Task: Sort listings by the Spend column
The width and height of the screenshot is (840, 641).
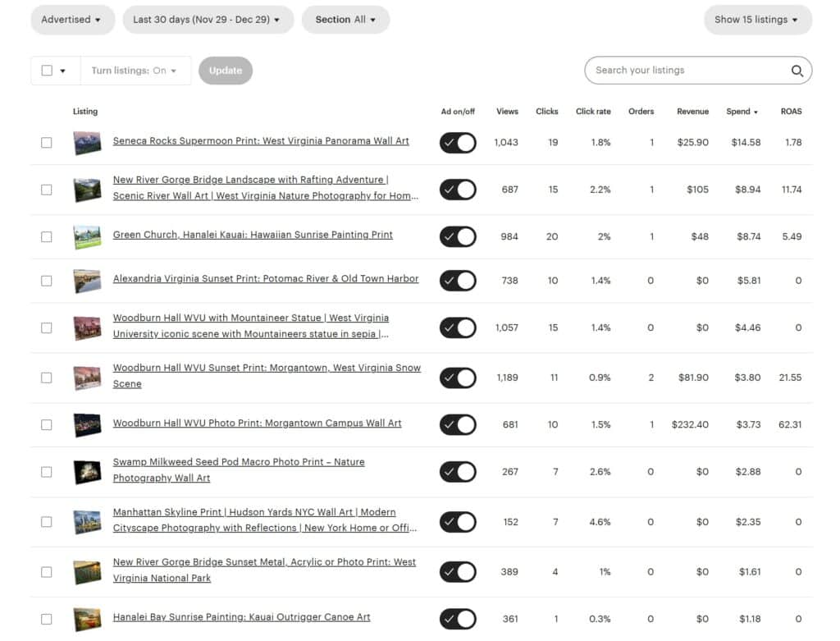Action: 741,112
